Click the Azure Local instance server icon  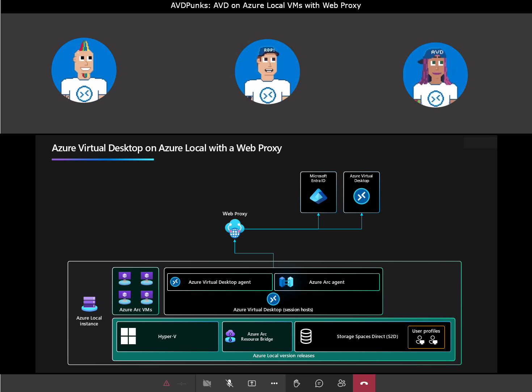tap(89, 304)
